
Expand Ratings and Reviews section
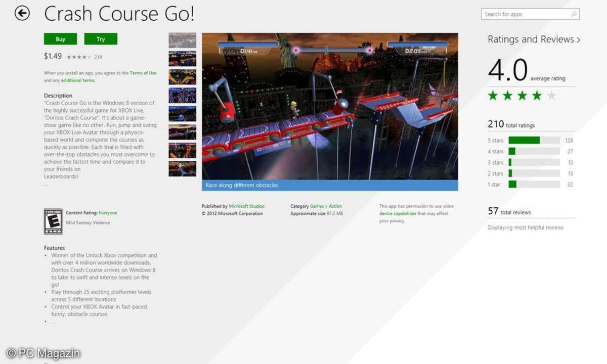click(534, 39)
